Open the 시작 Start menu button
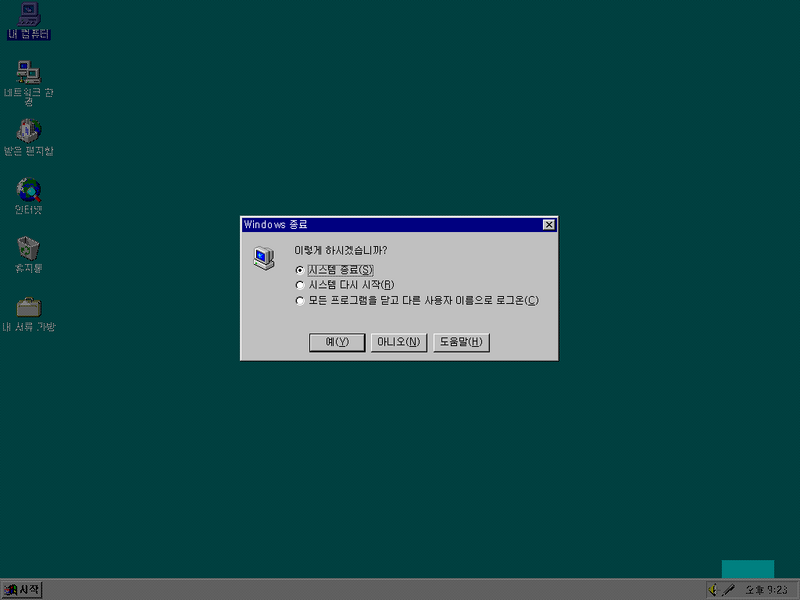 (21, 590)
